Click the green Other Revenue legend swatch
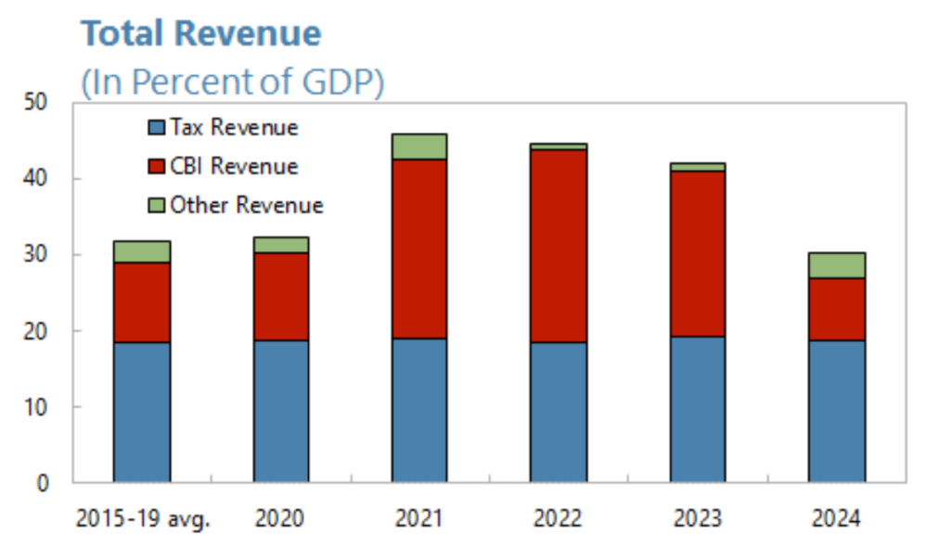The width and height of the screenshot is (950, 560). (x=157, y=206)
